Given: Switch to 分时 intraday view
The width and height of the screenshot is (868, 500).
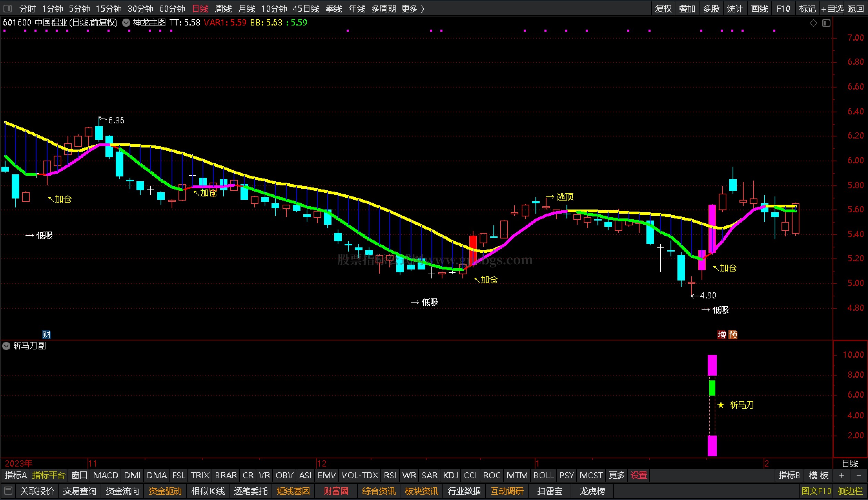Looking at the screenshot, I should pyautogui.click(x=28, y=9).
